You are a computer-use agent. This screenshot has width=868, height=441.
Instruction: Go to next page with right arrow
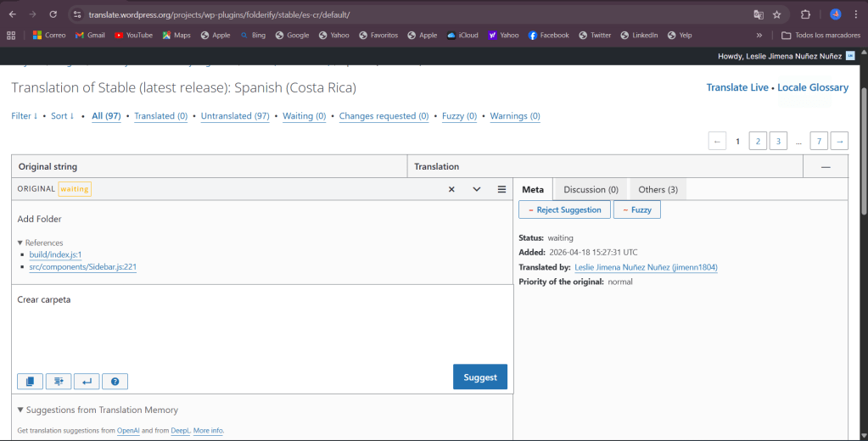coord(838,142)
